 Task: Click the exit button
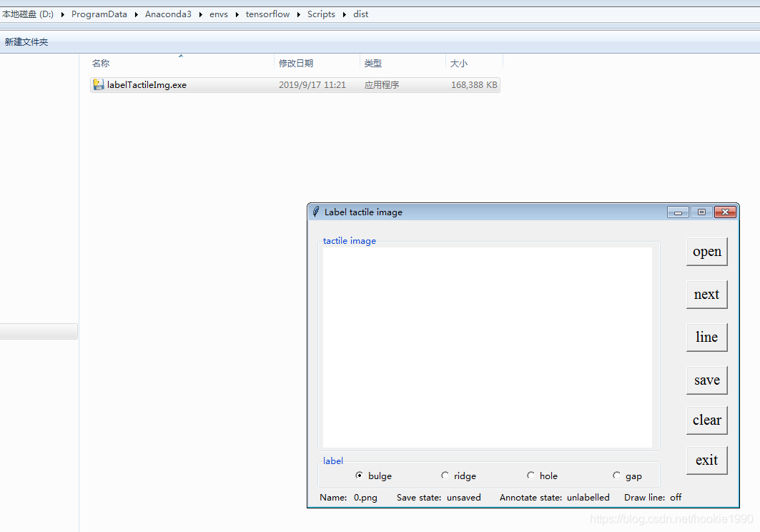pos(706,460)
